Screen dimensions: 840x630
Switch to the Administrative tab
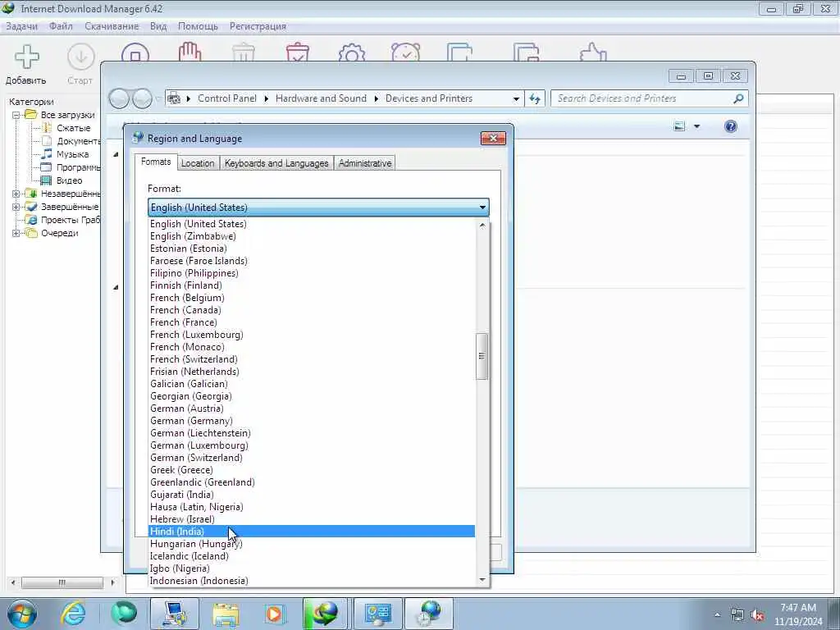(x=365, y=163)
